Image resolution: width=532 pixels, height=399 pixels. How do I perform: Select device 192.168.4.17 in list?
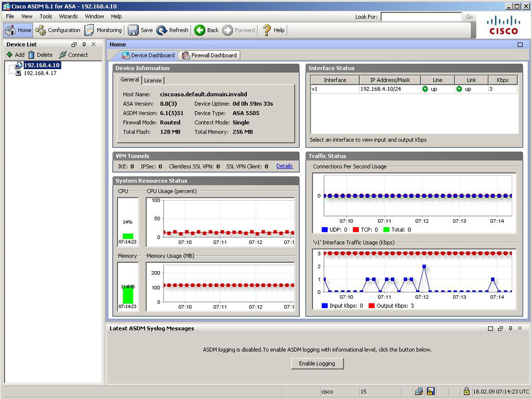pos(40,73)
